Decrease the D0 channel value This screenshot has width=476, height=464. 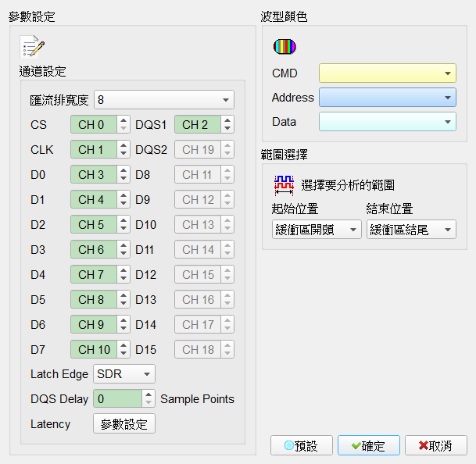(x=123, y=179)
